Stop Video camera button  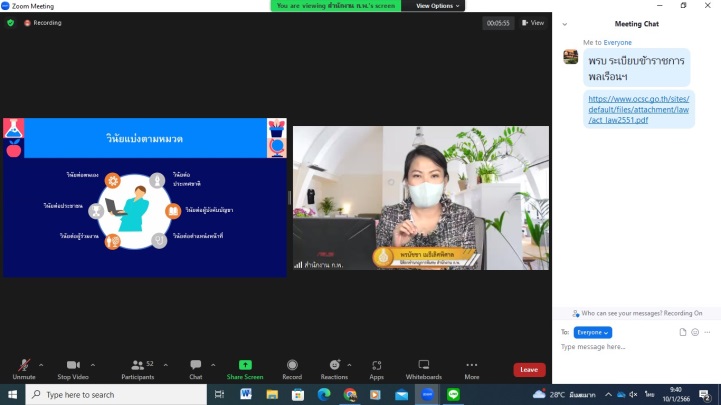[x=73, y=370]
